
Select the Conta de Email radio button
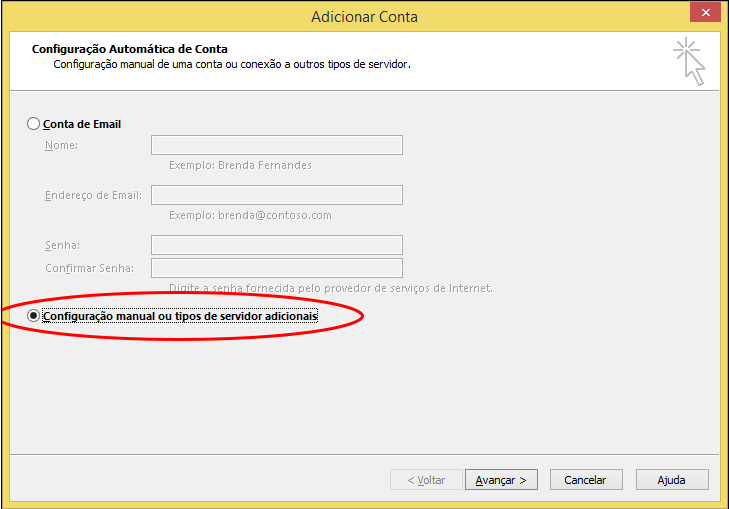click(33, 124)
